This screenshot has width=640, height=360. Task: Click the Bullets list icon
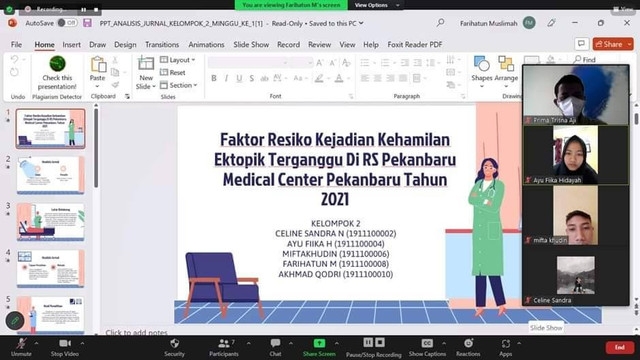click(x=364, y=62)
